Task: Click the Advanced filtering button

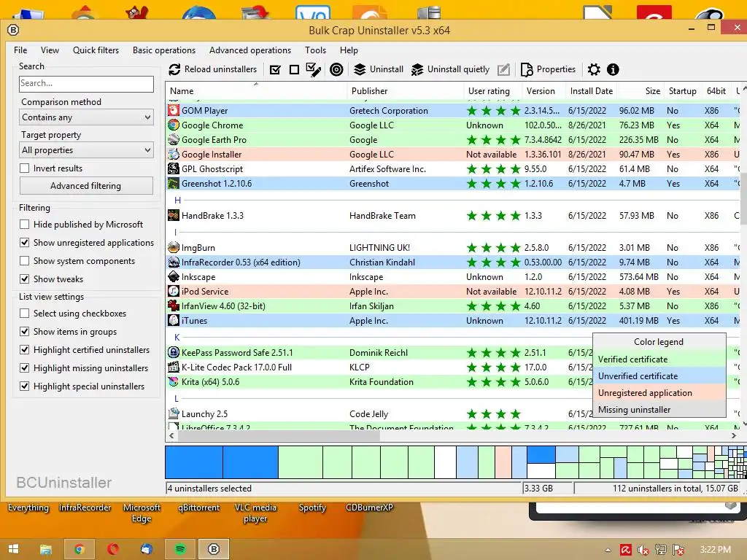Action: pos(86,186)
